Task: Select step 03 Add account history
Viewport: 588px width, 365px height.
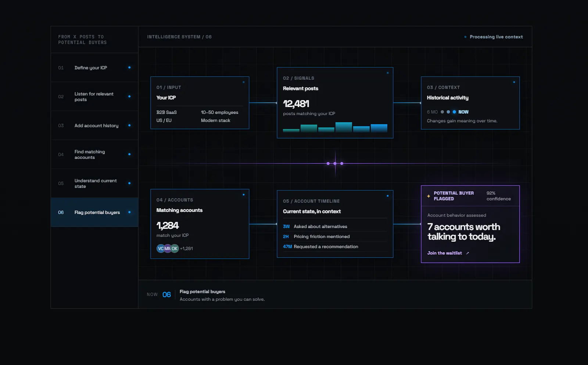Action: coord(94,125)
